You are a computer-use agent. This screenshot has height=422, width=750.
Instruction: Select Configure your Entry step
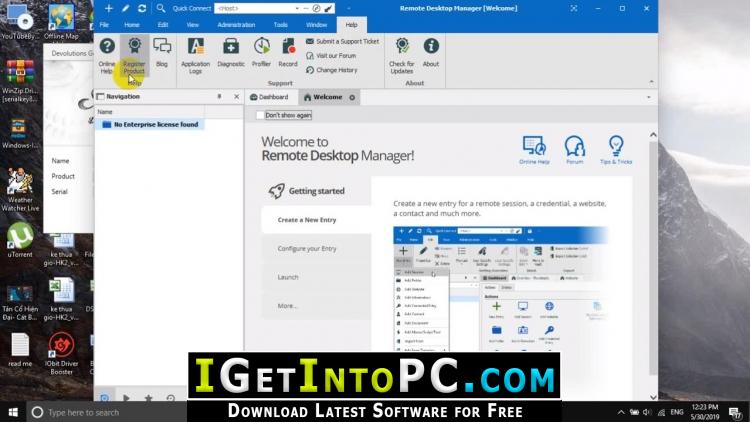(x=306, y=248)
